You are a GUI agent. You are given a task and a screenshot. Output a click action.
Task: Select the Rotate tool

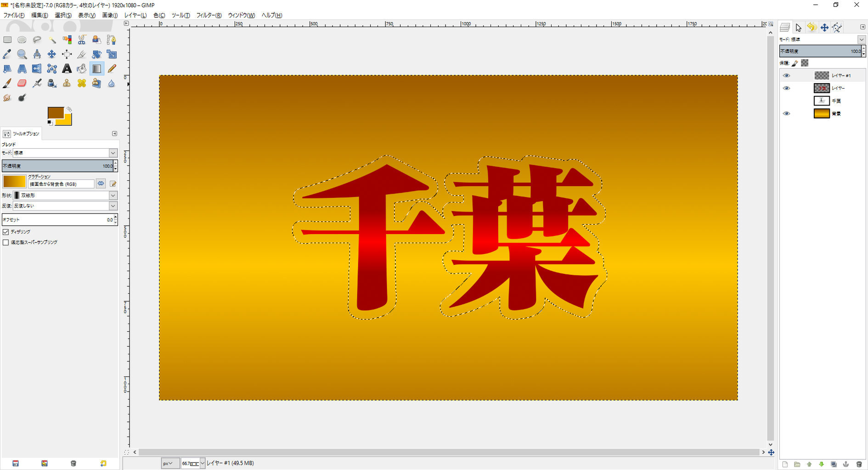96,54
